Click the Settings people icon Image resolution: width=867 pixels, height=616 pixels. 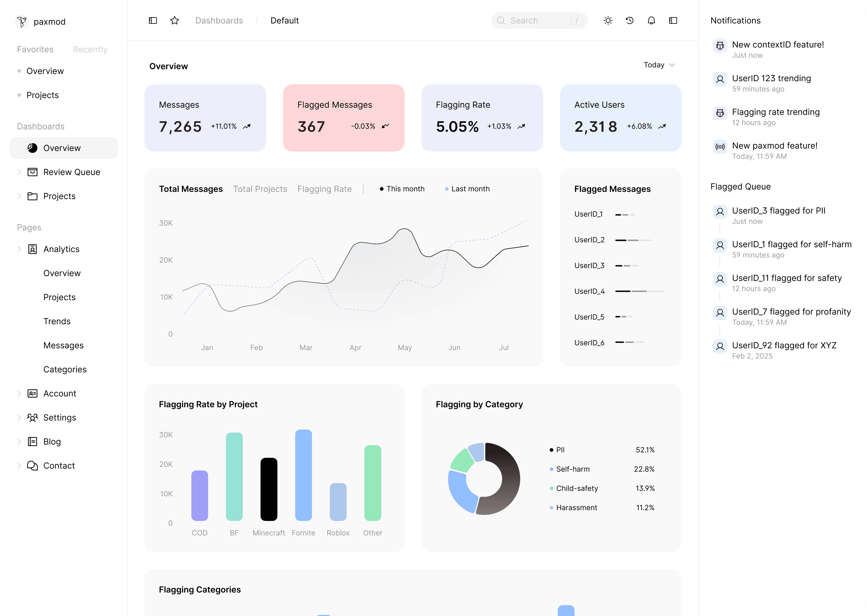point(32,417)
